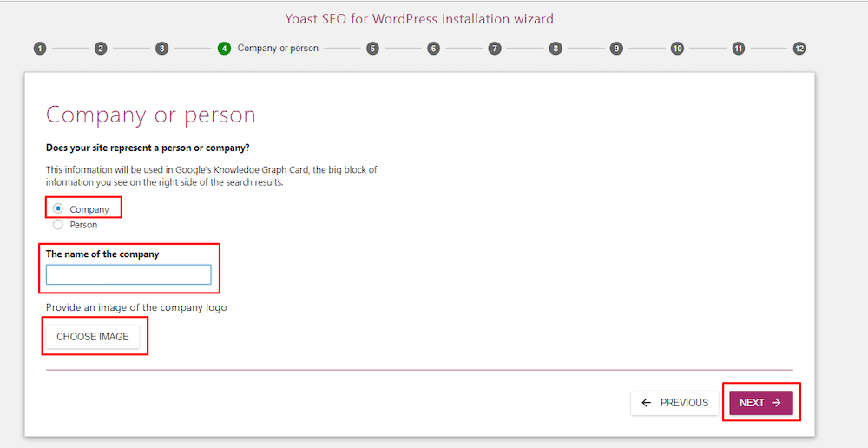Select step 3 in progress bar
This screenshot has width=868, height=448.
point(162,49)
